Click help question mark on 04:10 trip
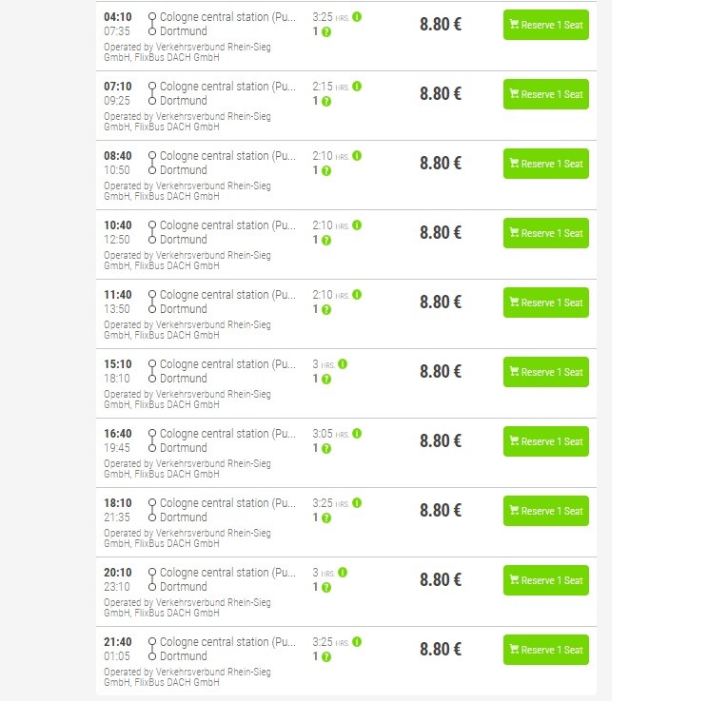Screen dimensions: 728x703 pyautogui.click(x=326, y=31)
